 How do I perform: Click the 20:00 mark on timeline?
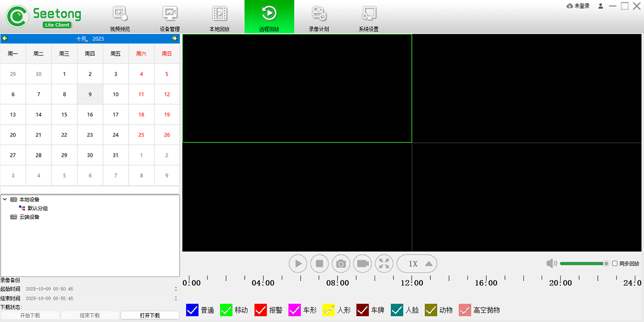tap(560, 283)
